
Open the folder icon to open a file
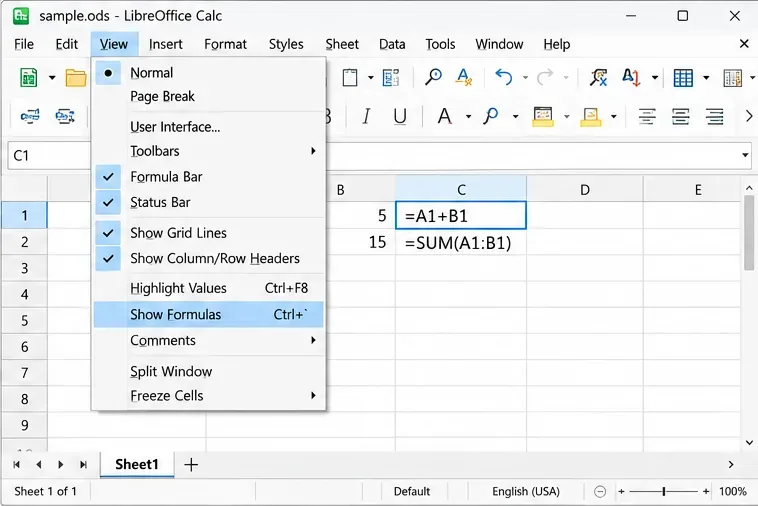click(76, 77)
